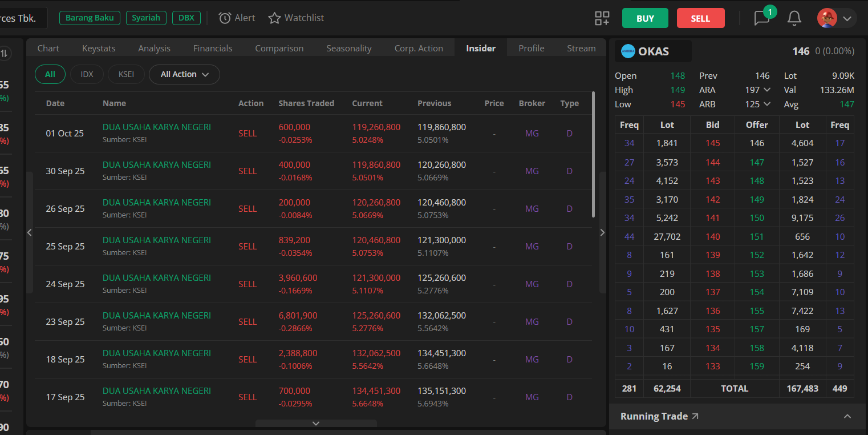Screen dimensions: 868x435
Task: Open the notifications bell
Action: click(794, 18)
